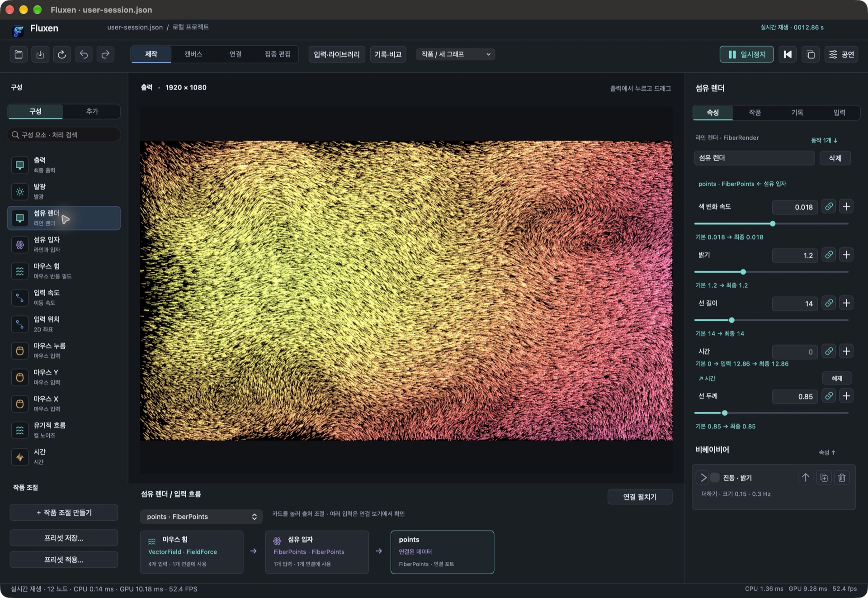Click the redo arrow icon
This screenshot has width=868, height=598.
click(x=105, y=54)
